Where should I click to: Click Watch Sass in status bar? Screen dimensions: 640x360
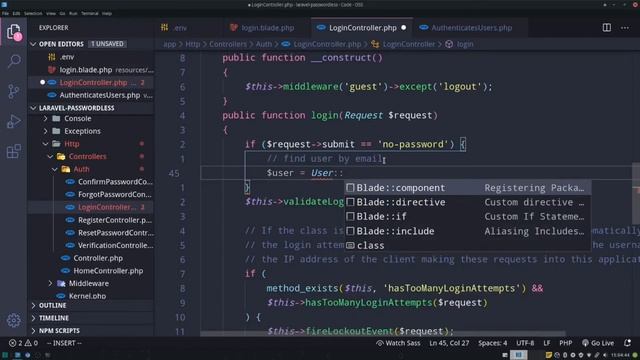click(398, 343)
